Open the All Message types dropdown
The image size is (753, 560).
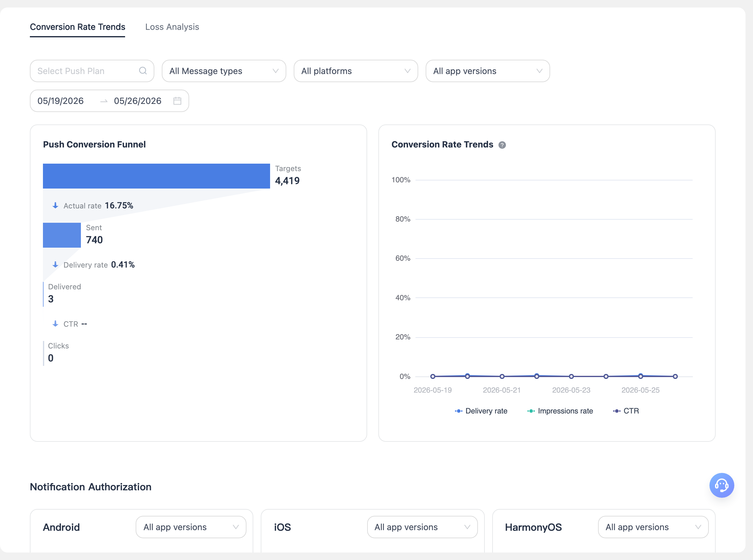click(x=224, y=71)
